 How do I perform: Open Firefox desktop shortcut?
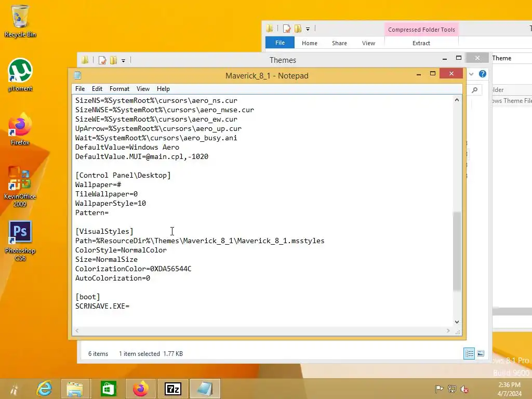point(20,129)
